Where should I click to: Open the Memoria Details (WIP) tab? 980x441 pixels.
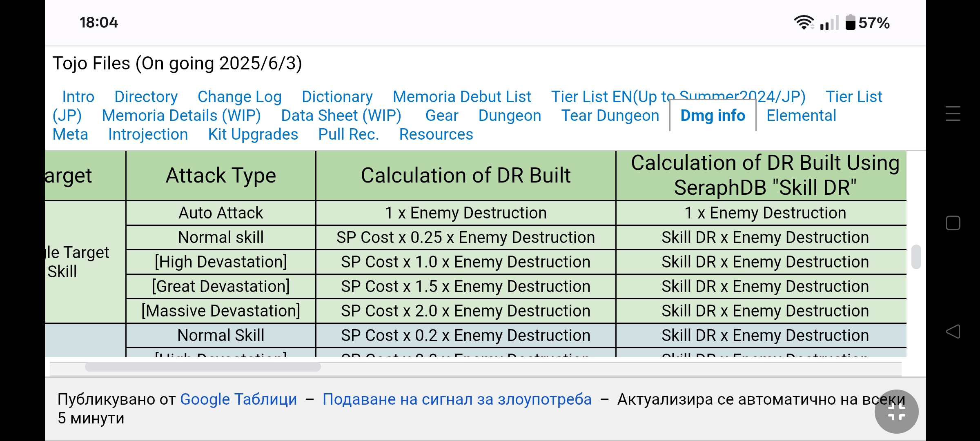(x=181, y=116)
